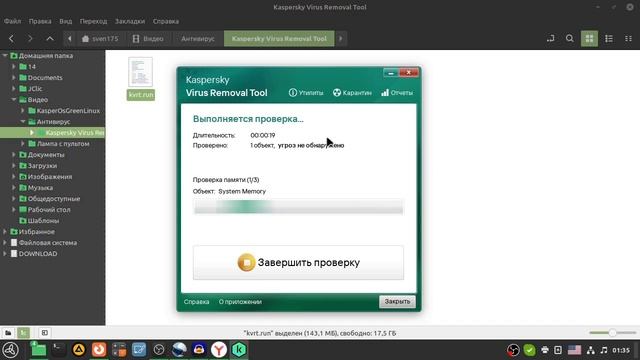Click the printer tray icon
Image resolution: width=640 pixels, height=360 pixels.
[x=545, y=350]
